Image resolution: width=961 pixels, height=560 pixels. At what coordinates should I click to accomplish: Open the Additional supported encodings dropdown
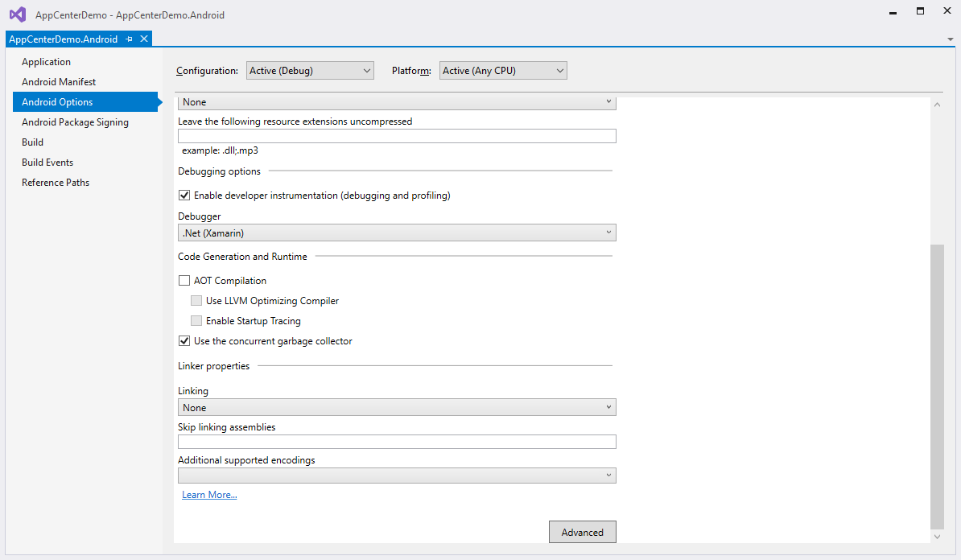coord(397,476)
